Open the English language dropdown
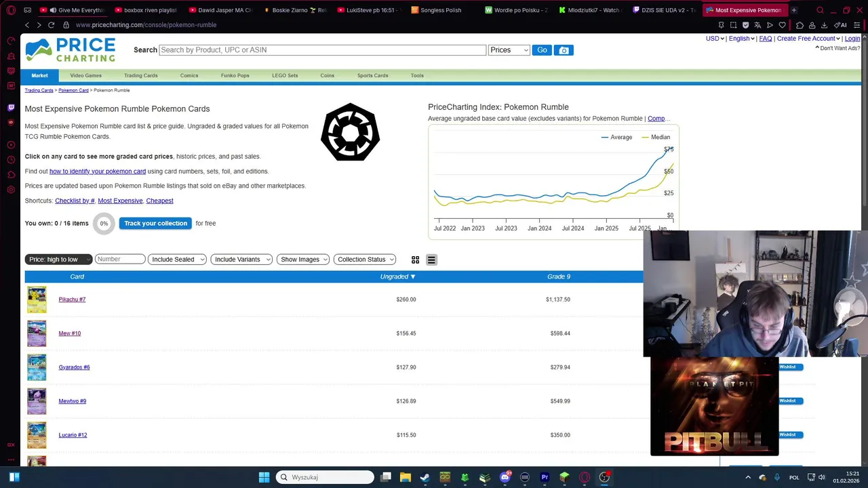This screenshot has height=488, width=868. point(742,39)
